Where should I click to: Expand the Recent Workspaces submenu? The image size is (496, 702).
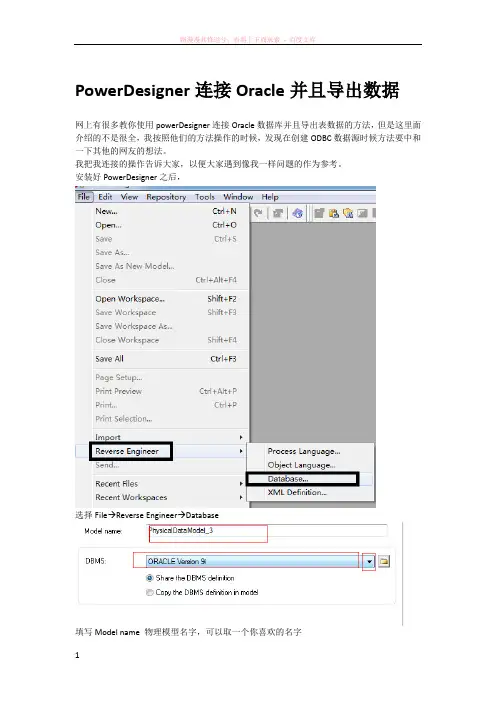(241, 497)
